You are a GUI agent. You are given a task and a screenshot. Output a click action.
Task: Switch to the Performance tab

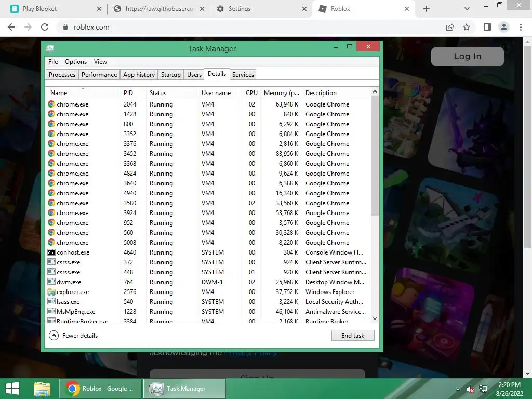[99, 75]
